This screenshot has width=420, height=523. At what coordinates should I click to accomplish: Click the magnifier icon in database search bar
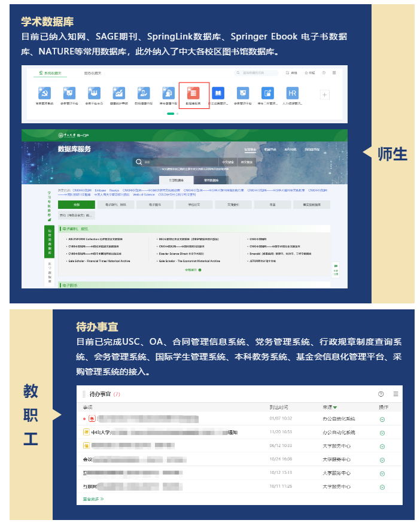point(139,162)
